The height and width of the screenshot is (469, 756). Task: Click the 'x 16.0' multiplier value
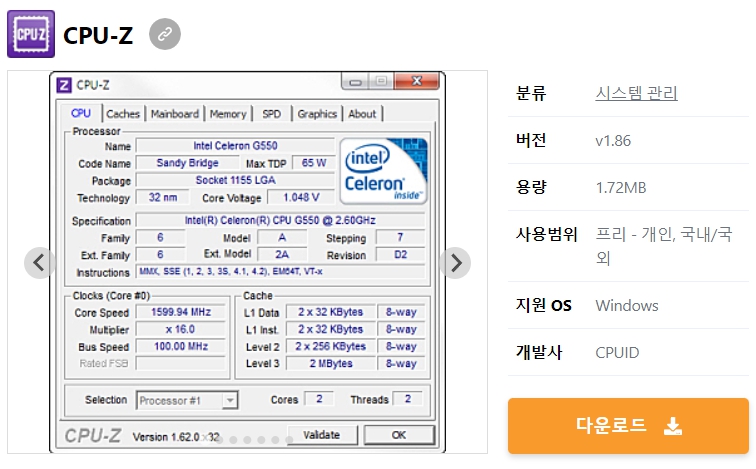[x=181, y=330]
